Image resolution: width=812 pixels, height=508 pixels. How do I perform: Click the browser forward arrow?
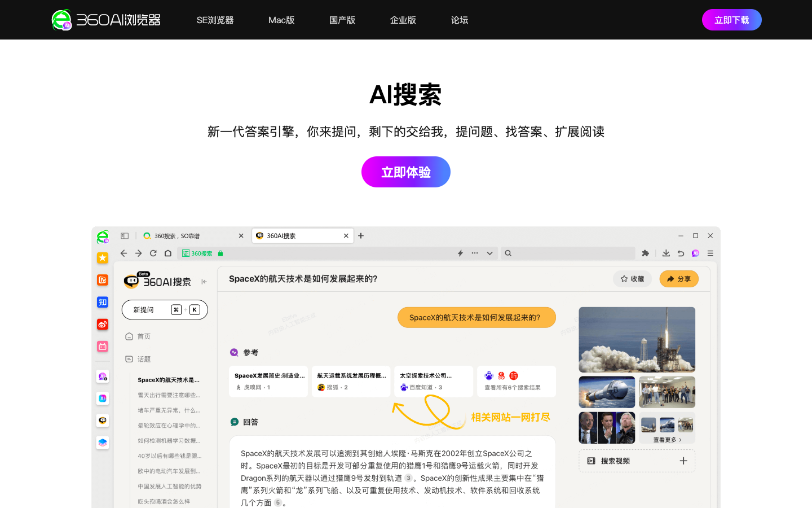click(x=139, y=253)
